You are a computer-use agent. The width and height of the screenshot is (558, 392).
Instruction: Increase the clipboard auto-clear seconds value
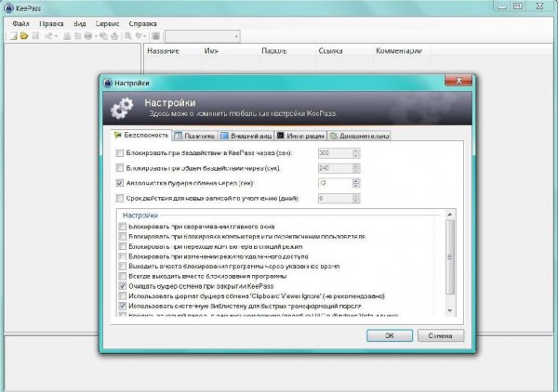(x=355, y=180)
